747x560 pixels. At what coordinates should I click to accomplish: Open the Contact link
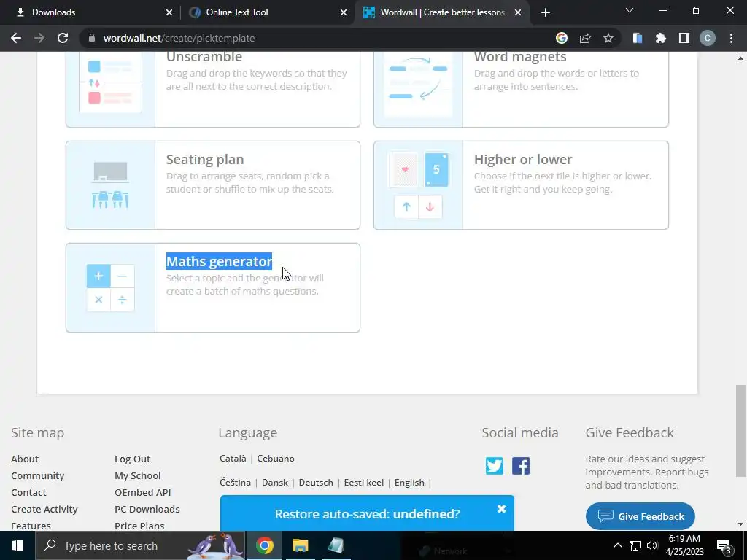point(28,492)
